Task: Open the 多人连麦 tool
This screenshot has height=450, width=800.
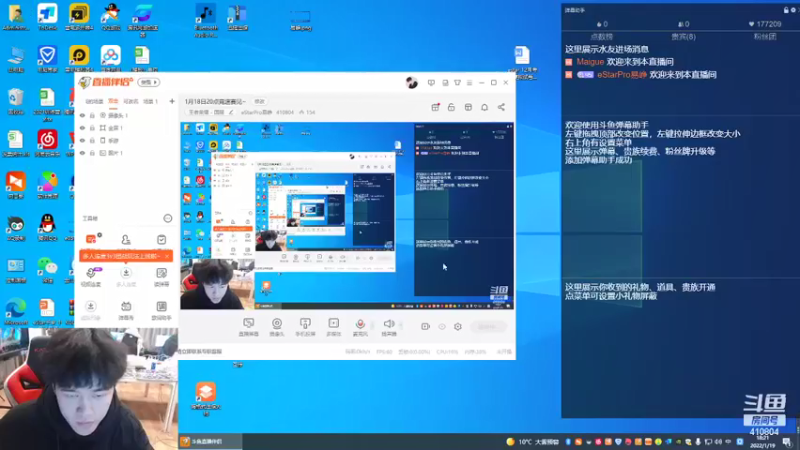Action: click(126, 276)
